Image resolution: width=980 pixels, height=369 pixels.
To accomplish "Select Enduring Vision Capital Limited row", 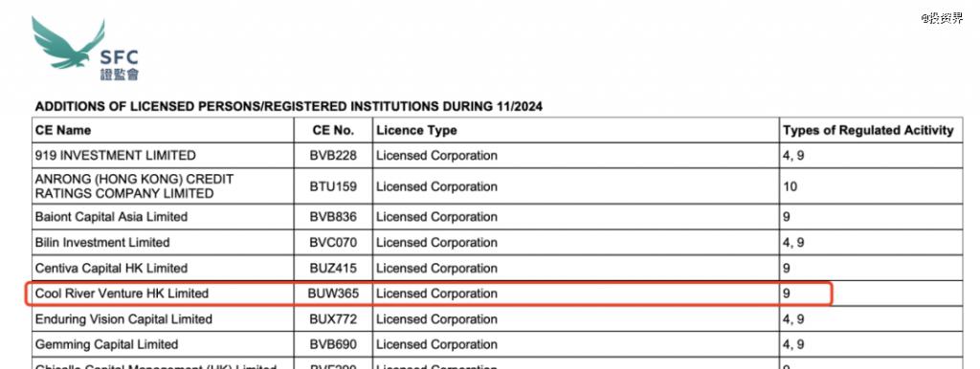I will pyautogui.click(x=498, y=319).
